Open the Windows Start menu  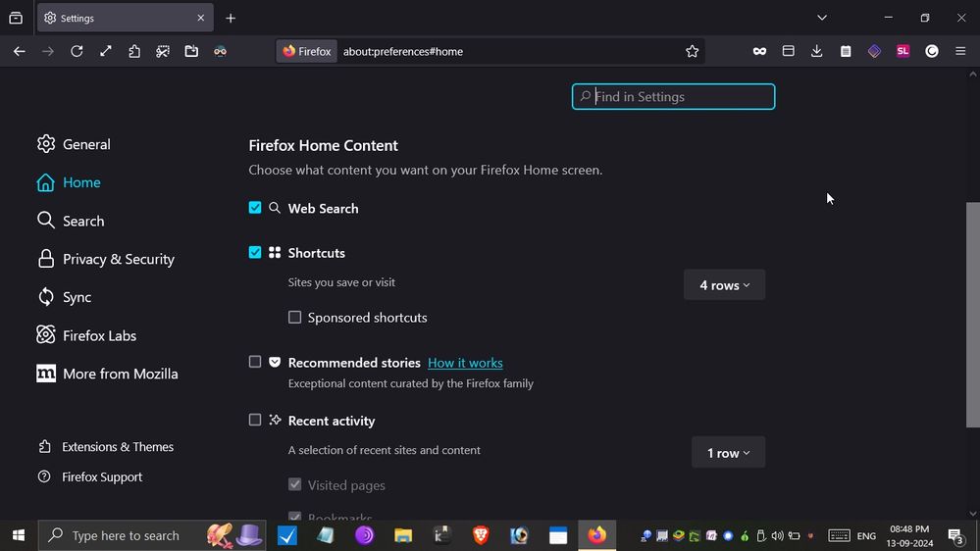pyautogui.click(x=19, y=535)
